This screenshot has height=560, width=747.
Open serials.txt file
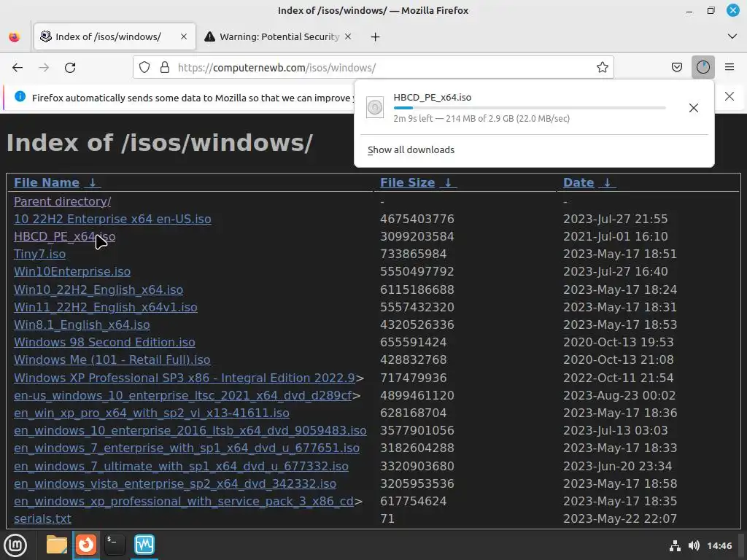(42, 518)
